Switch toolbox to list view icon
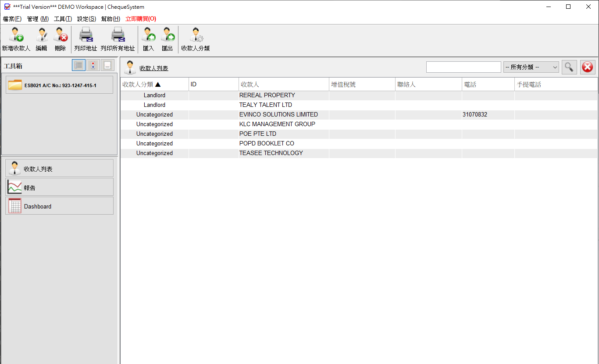 (x=79, y=65)
